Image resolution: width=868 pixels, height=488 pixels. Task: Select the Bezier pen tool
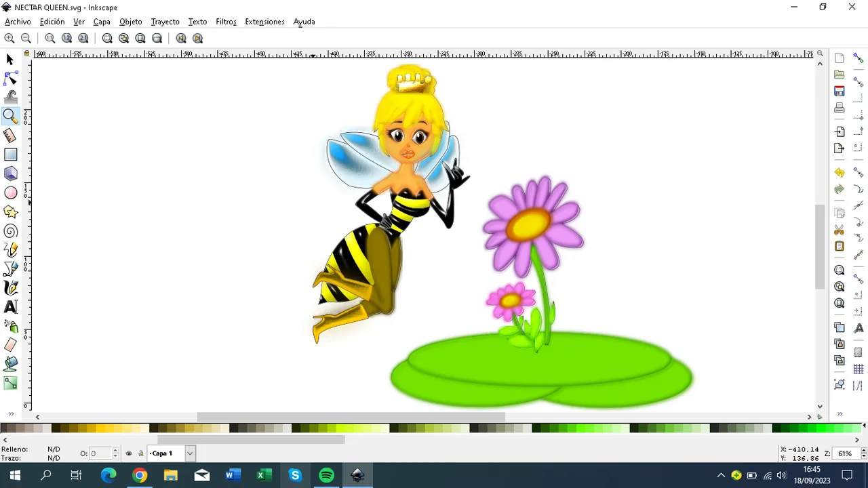coord(10,269)
